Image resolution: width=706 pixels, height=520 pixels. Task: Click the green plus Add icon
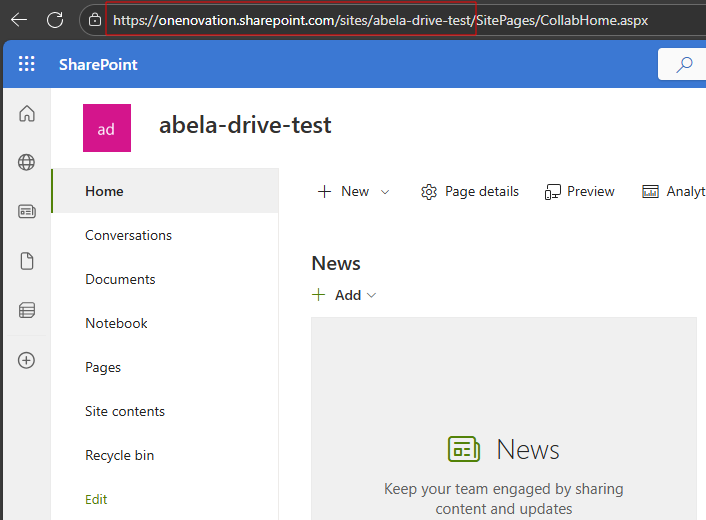tap(318, 295)
